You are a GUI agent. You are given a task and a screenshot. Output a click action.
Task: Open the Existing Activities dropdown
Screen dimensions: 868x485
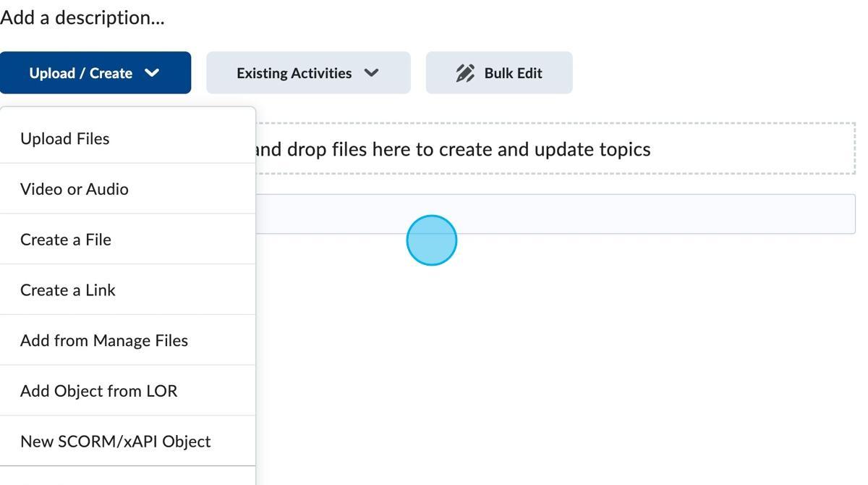[308, 72]
